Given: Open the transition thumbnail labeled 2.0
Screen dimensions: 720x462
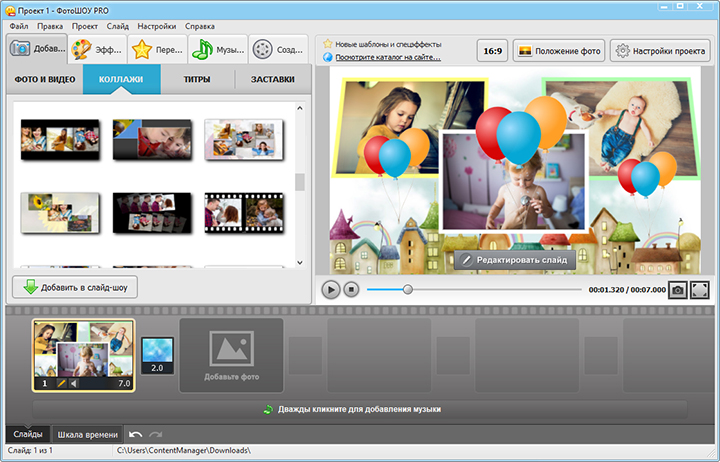Looking at the screenshot, I should (156, 355).
